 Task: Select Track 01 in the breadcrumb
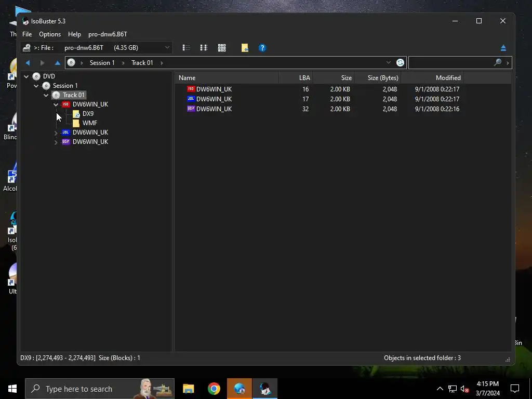pos(142,63)
